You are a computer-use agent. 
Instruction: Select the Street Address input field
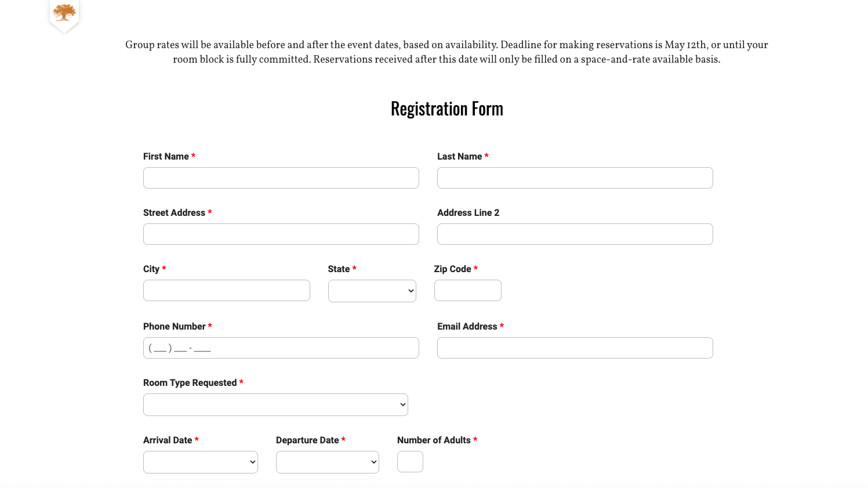pyautogui.click(x=281, y=234)
